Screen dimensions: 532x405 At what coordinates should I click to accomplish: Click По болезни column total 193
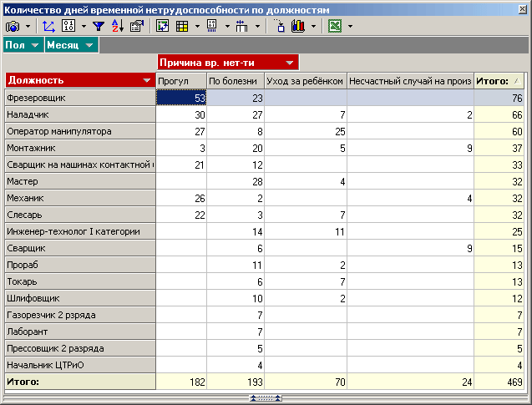(x=236, y=382)
